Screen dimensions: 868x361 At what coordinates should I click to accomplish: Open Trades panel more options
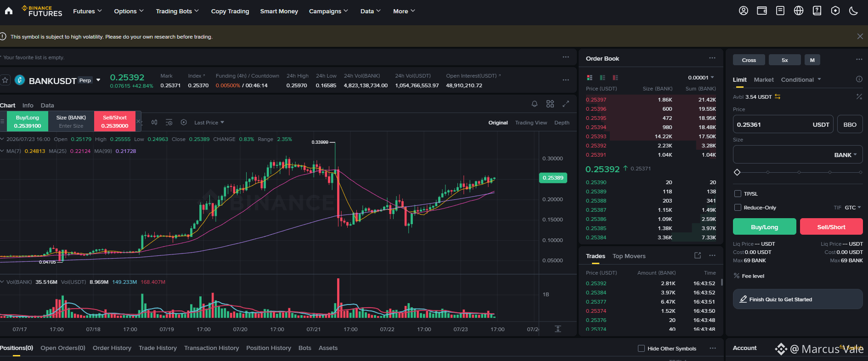coord(712,255)
